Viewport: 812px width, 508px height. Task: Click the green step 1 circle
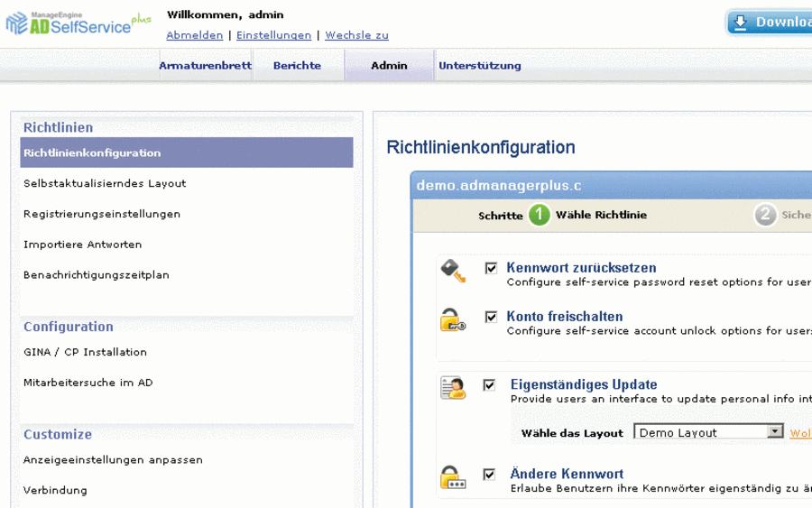click(x=540, y=215)
